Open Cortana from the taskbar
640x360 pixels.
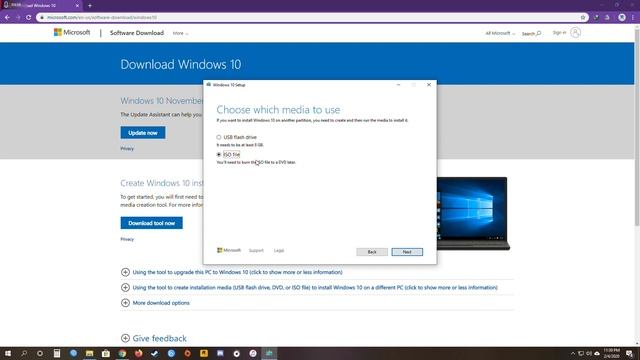click(x=40, y=353)
